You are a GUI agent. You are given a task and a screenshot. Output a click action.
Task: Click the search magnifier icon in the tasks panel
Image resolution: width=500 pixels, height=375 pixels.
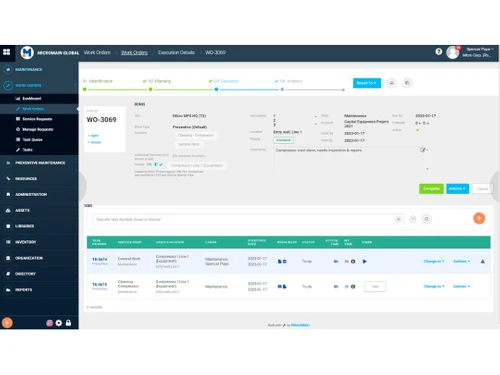[427, 219]
